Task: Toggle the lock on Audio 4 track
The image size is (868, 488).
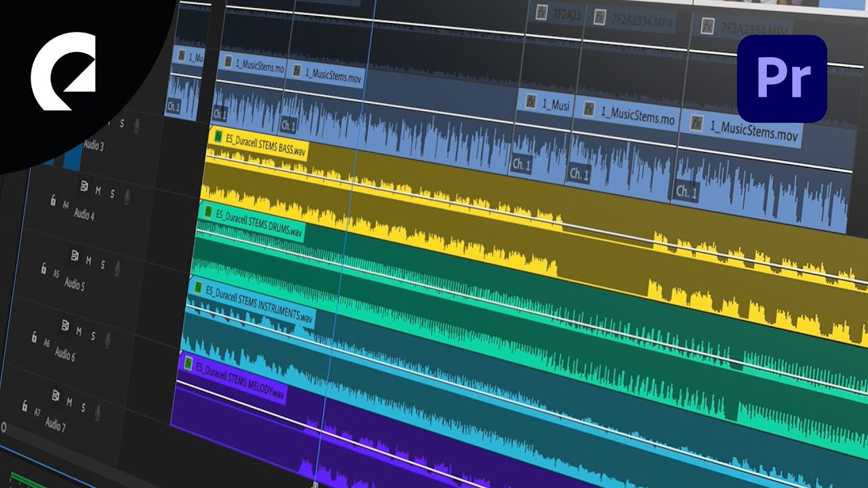Action: tap(53, 201)
